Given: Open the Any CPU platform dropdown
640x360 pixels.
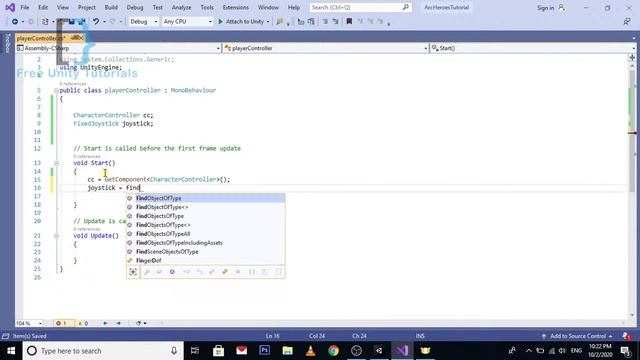Looking at the screenshot, I should point(187,22).
